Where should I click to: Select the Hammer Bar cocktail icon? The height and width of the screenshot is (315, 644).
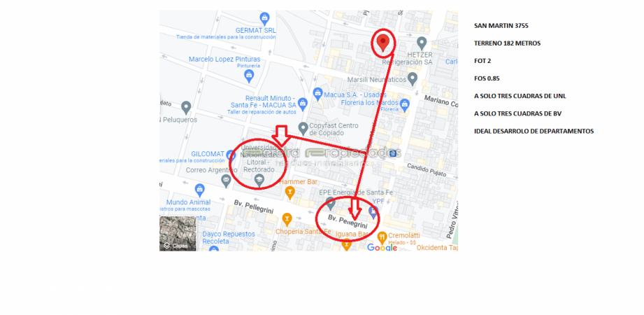(x=290, y=192)
